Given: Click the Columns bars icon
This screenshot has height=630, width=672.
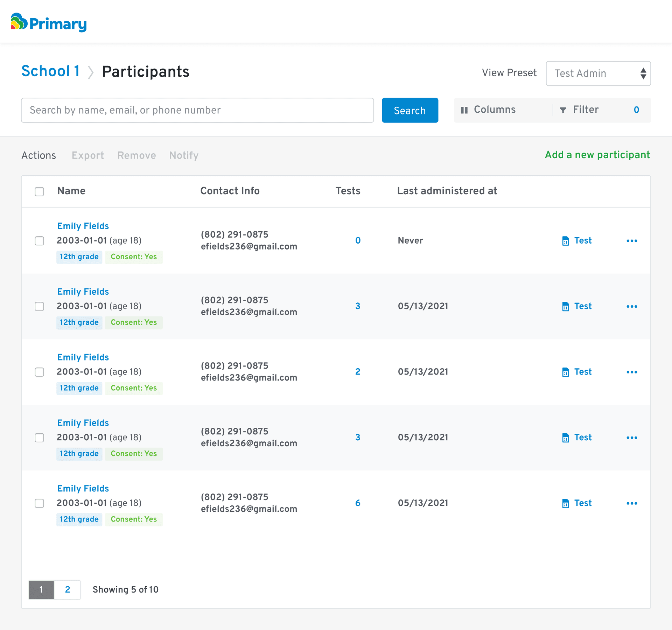Looking at the screenshot, I should click(x=464, y=110).
